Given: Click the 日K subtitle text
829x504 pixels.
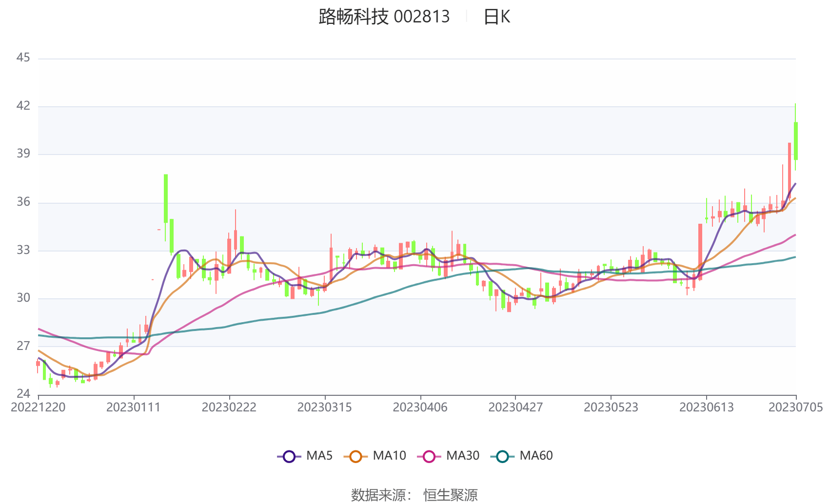Looking at the screenshot, I should pyautogui.click(x=496, y=17).
